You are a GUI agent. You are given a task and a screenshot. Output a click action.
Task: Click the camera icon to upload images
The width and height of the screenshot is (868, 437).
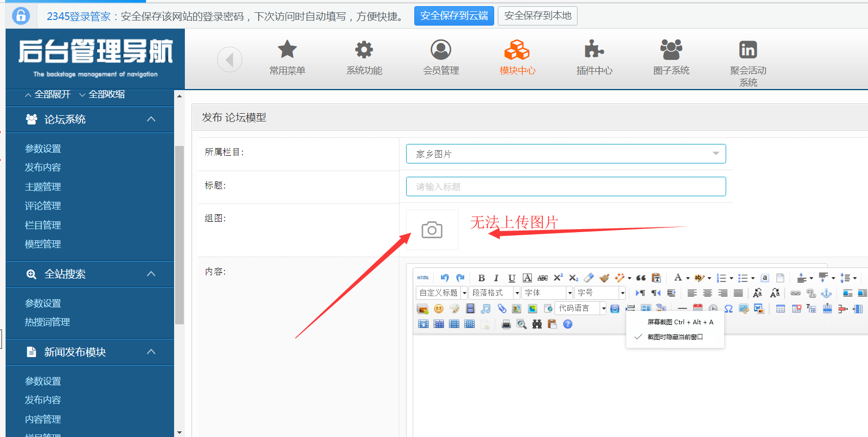click(432, 230)
